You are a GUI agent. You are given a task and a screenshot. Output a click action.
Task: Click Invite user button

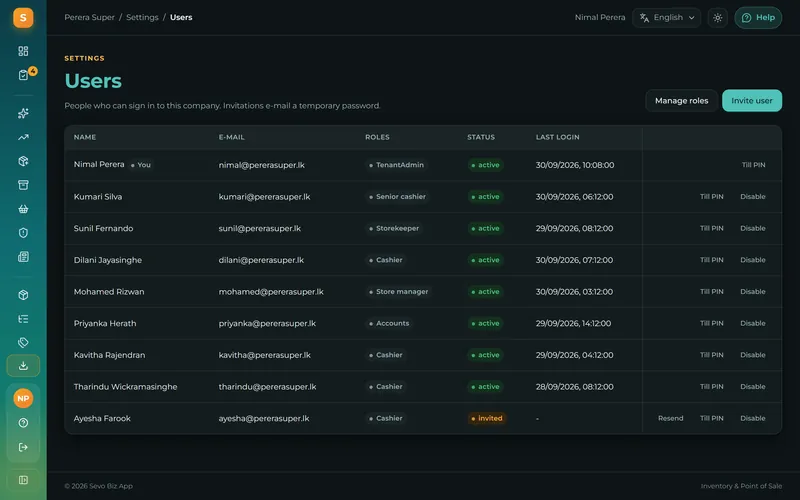pos(752,101)
